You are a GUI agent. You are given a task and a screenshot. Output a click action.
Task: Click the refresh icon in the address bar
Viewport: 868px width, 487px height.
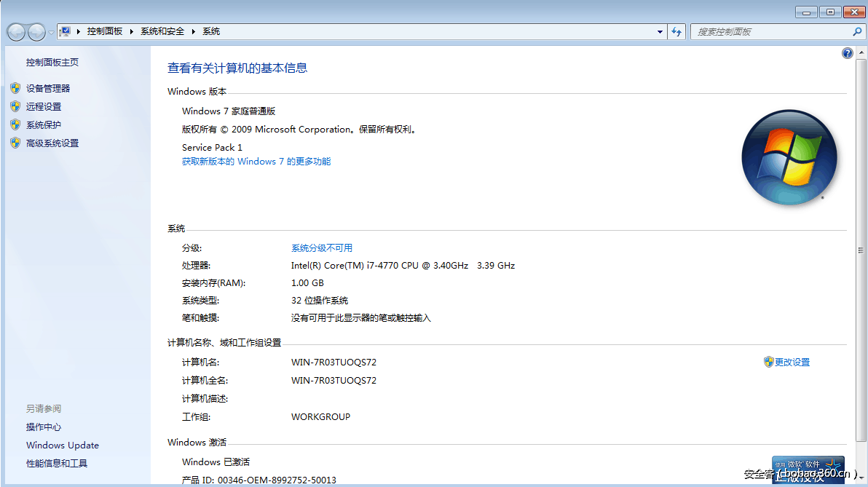coord(676,31)
